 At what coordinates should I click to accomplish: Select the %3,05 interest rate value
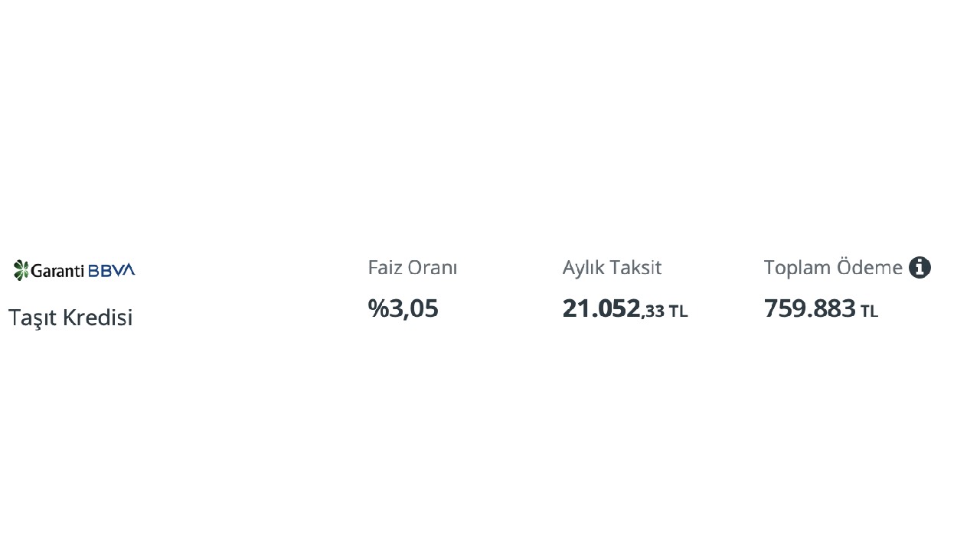click(403, 308)
